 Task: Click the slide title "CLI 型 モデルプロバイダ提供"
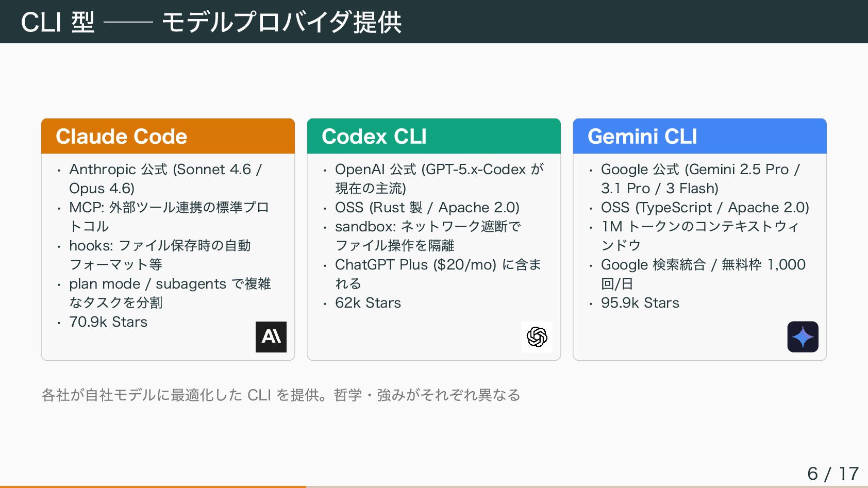211,22
